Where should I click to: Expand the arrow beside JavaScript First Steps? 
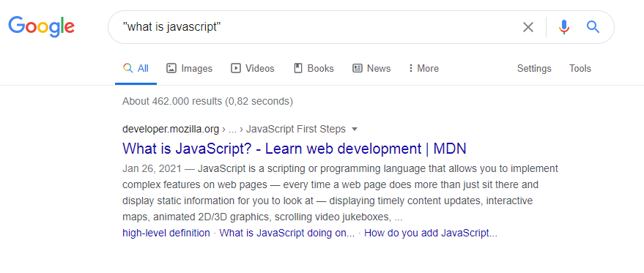coord(355,130)
